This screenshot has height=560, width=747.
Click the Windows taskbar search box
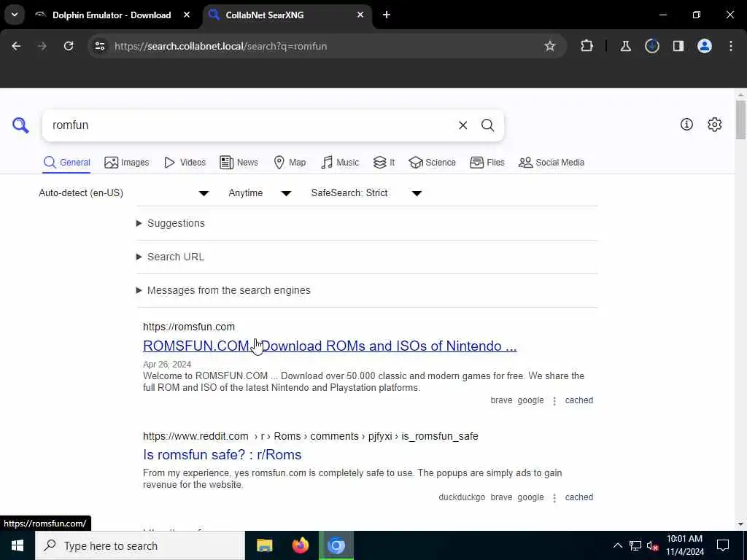(x=140, y=545)
